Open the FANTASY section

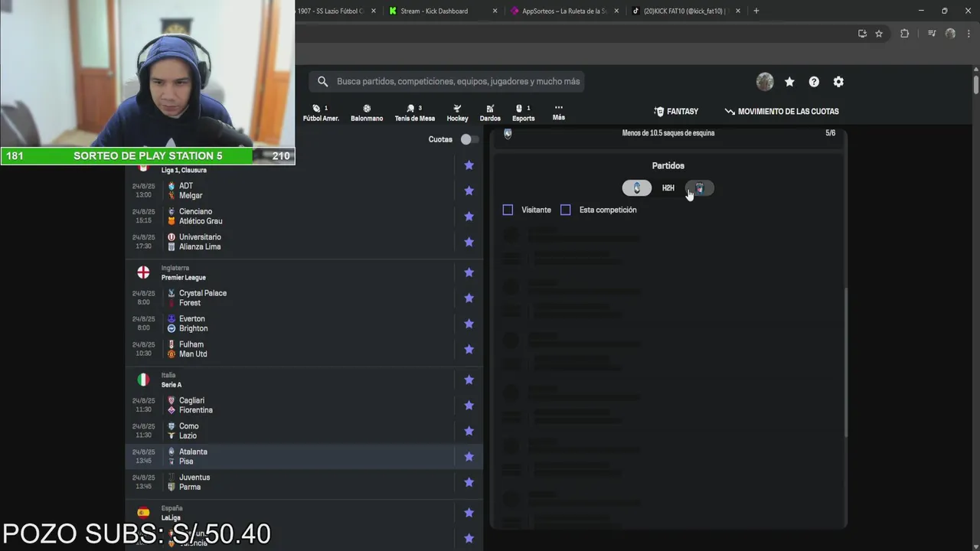click(x=676, y=112)
